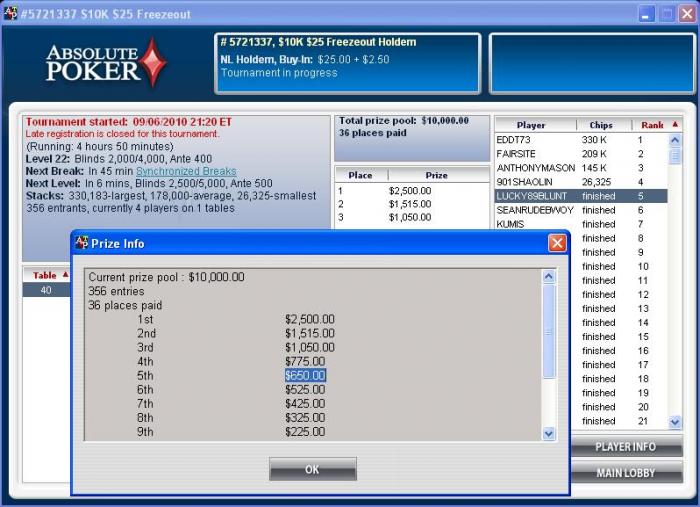
Task: Select LUCKY89BLUNT finished row
Action: (x=580, y=196)
